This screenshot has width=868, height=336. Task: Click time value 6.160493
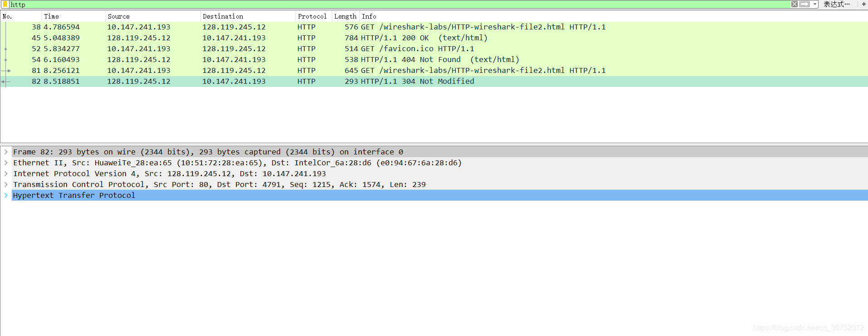coord(62,60)
